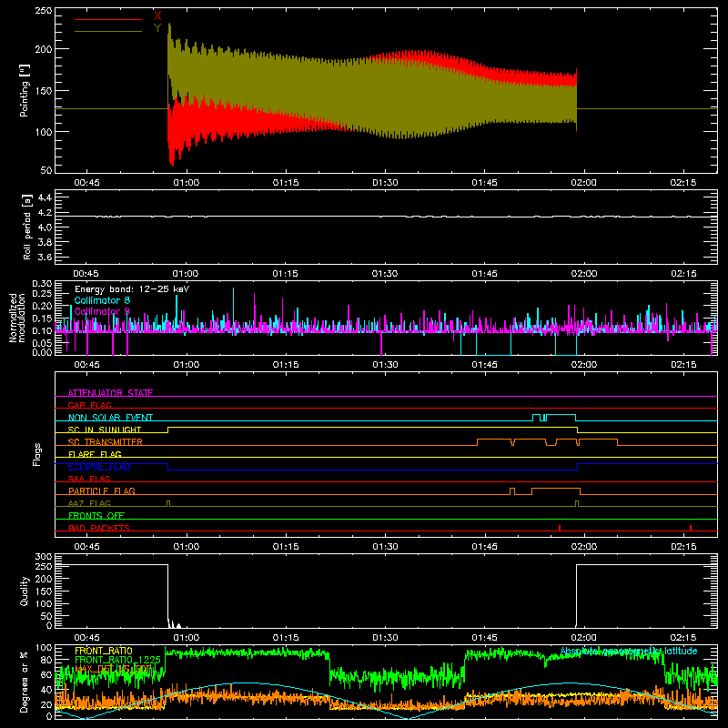Click the MAX_DET_VS_TOT legend entry
The image size is (728, 728).
click(x=113, y=669)
